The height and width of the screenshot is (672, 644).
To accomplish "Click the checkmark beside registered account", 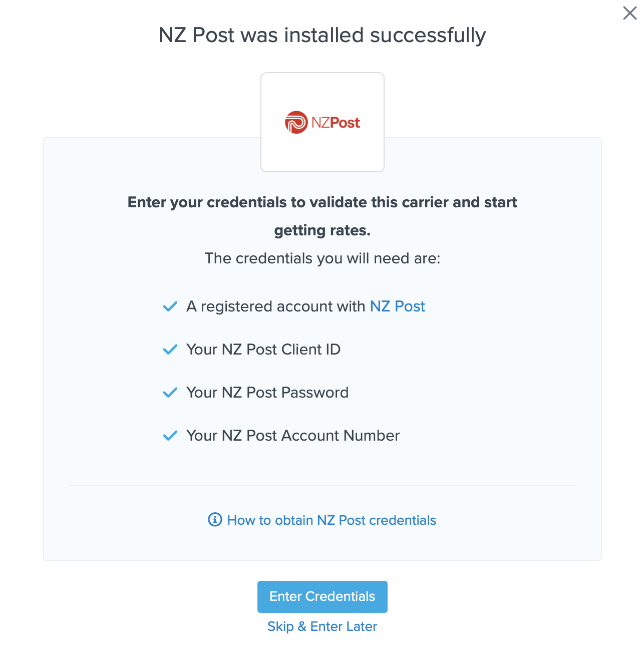I will coord(170,306).
